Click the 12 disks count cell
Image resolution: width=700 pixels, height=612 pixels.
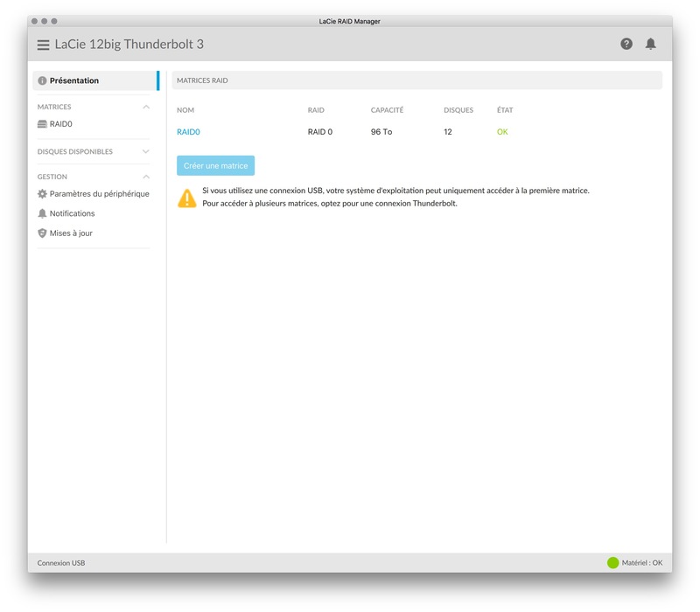point(448,132)
